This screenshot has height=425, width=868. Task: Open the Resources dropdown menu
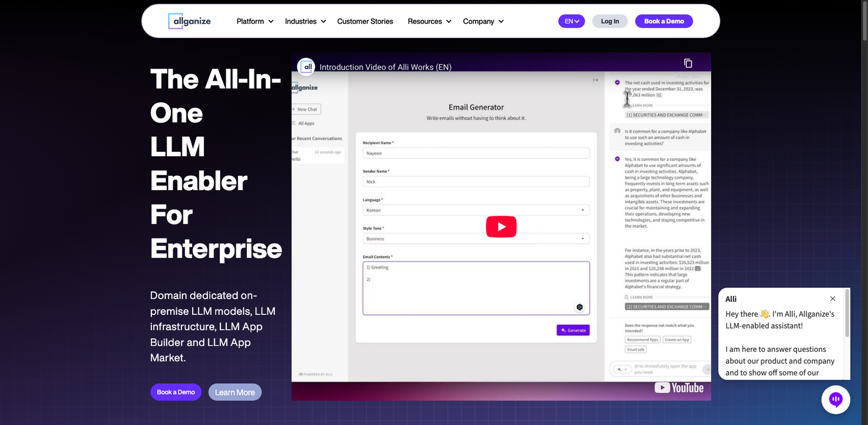[x=429, y=21]
